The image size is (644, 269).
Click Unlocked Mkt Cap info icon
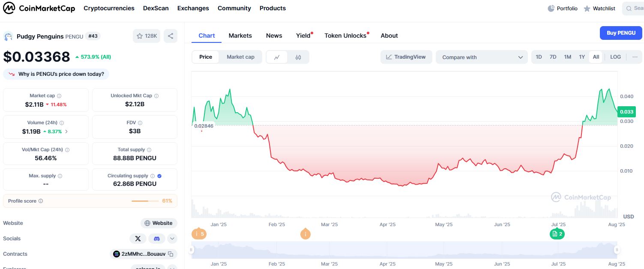coord(156,96)
